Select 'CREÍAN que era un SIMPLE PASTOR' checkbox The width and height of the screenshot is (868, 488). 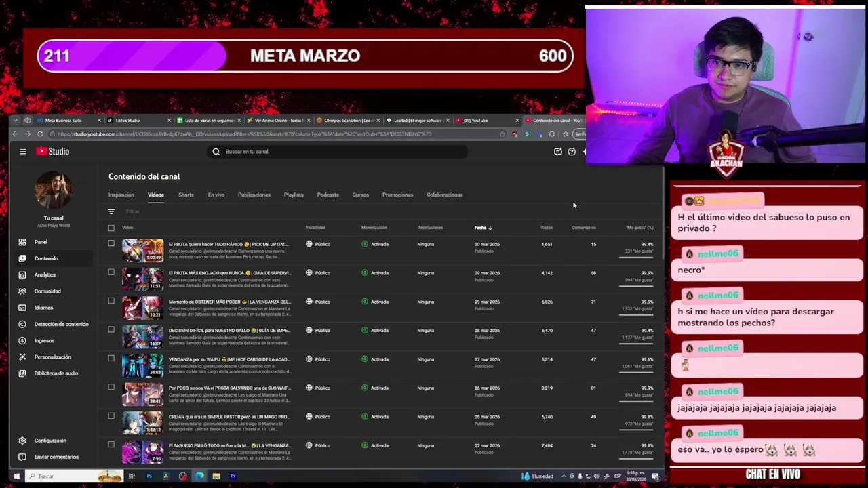[111, 416]
